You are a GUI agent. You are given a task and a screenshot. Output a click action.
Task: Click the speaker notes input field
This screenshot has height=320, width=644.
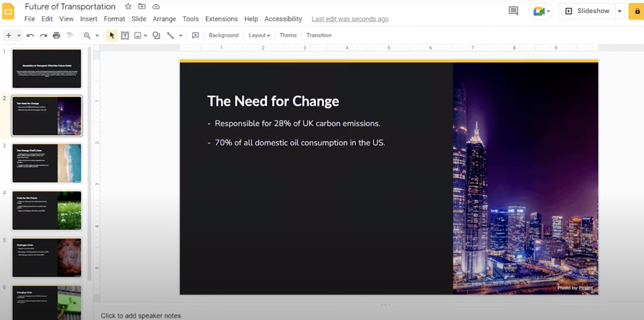coord(142,316)
